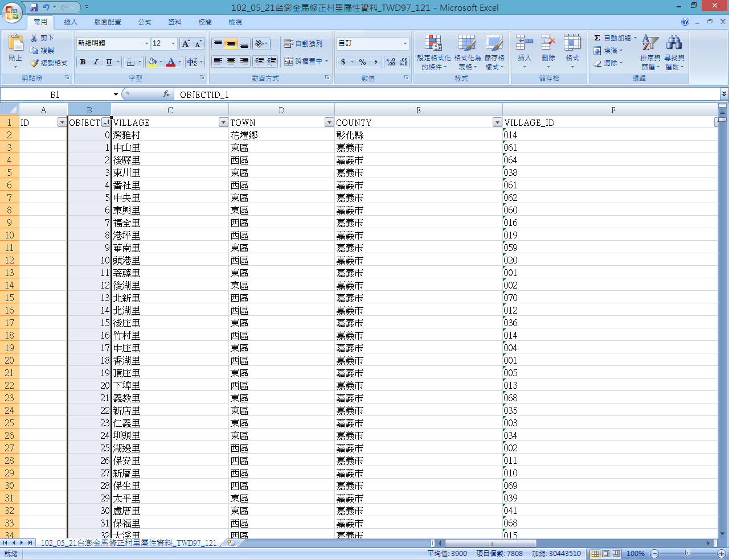Click Merge and Center button
This screenshot has width=729, height=560.
coord(306,61)
